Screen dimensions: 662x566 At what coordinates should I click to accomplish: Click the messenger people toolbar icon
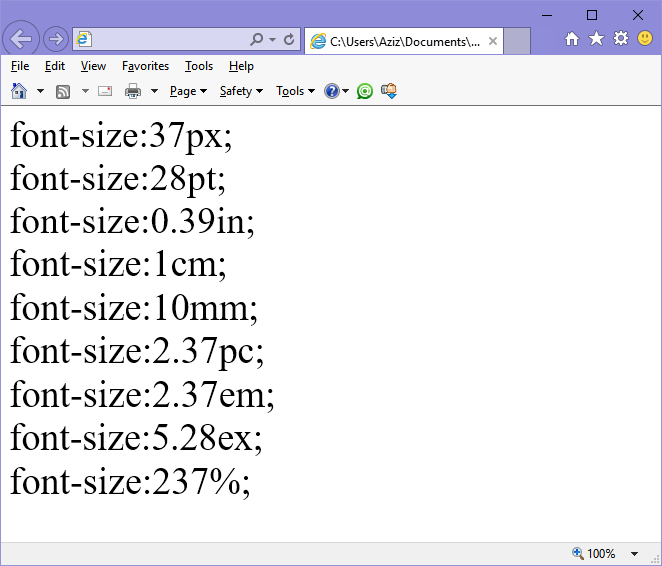389,91
